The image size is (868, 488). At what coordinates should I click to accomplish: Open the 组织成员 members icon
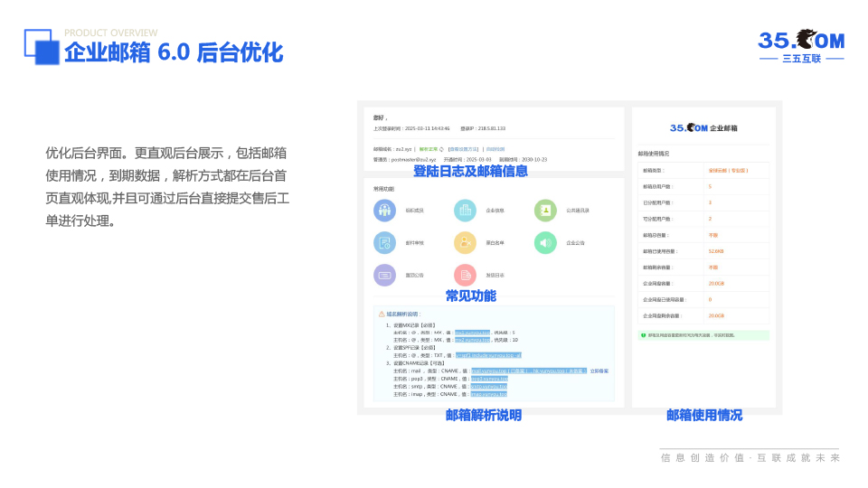point(384,211)
